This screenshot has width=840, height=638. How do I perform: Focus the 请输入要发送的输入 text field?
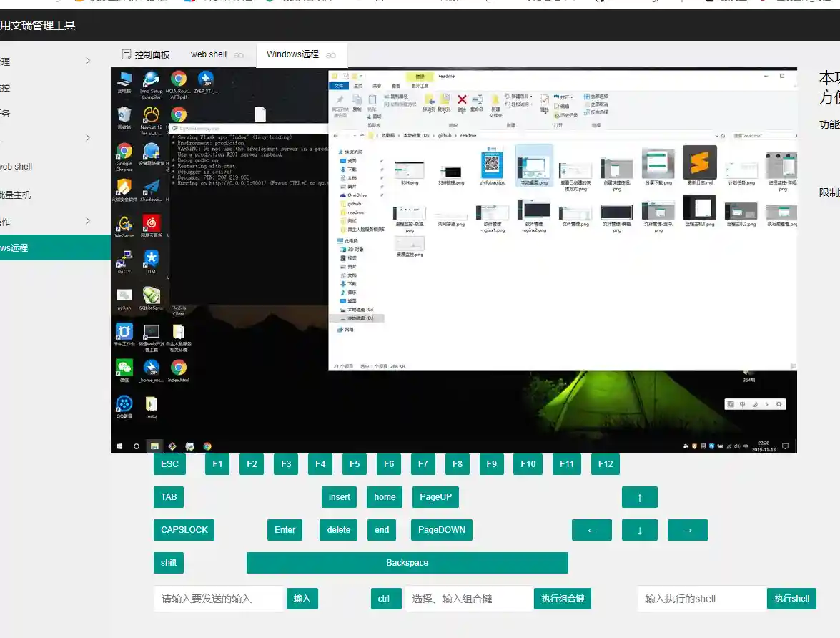tap(218, 599)
